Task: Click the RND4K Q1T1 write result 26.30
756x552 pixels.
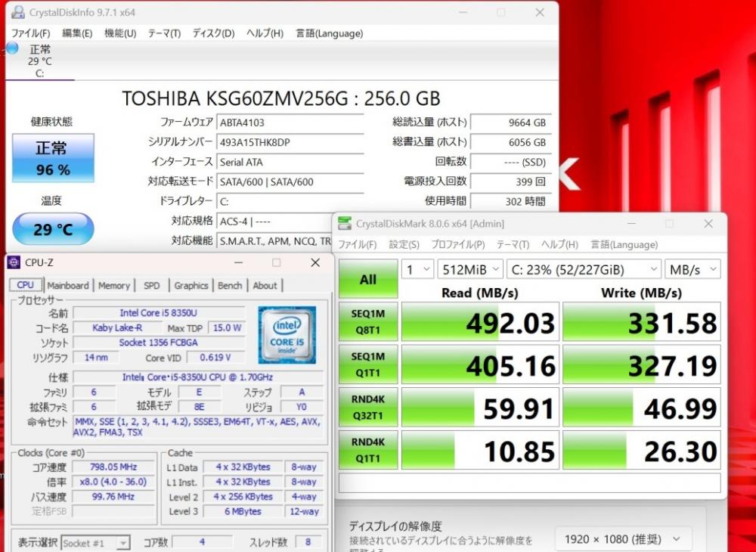Action: [642, 450]
